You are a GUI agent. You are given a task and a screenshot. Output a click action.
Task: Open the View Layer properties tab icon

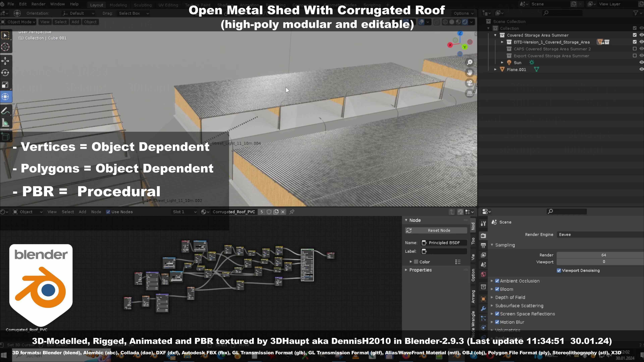pos(483,255)
